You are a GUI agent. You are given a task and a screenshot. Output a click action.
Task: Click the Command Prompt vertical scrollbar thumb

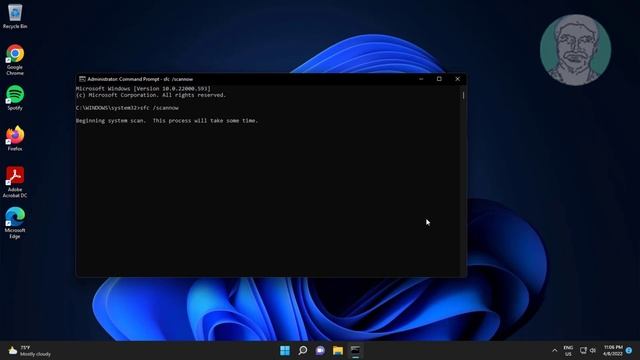point(463,96)
